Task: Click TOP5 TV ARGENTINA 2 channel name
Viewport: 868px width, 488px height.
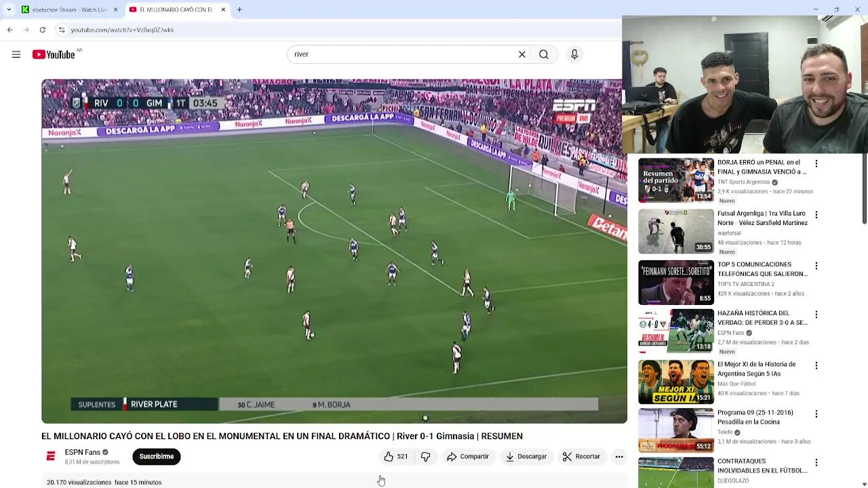Action: pos(746,284)
